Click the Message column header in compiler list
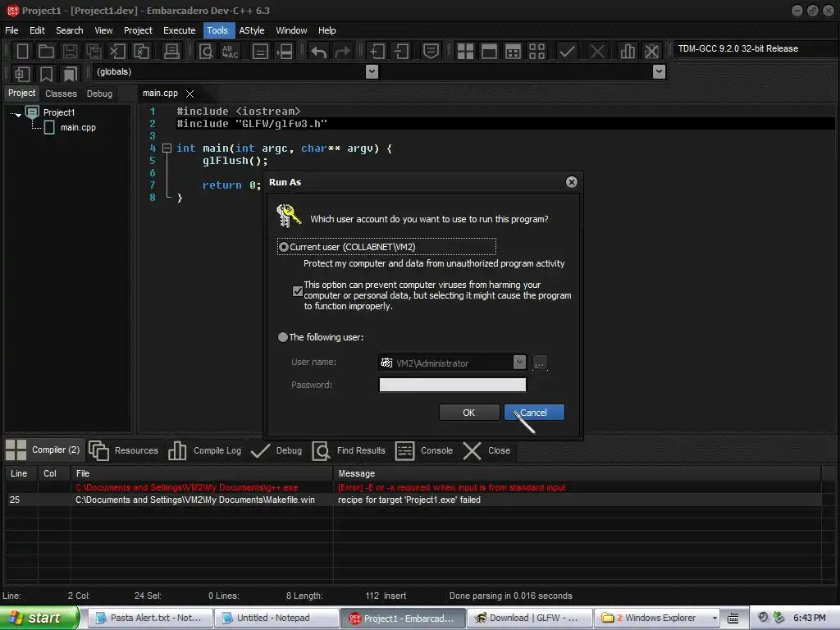This screenshot has width=840, height=630. [x=577, y=473]
